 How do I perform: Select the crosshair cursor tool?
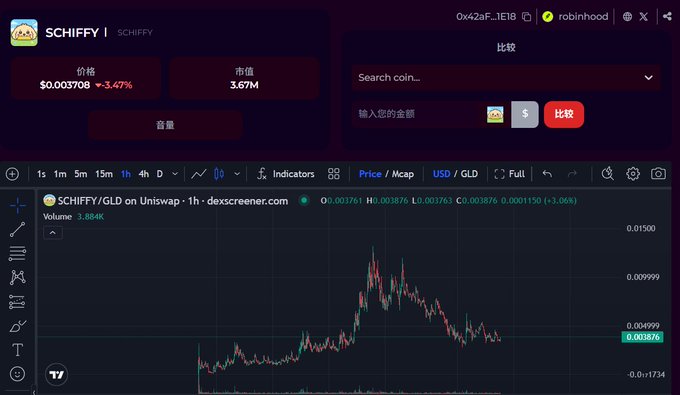(x=17, y=205)
